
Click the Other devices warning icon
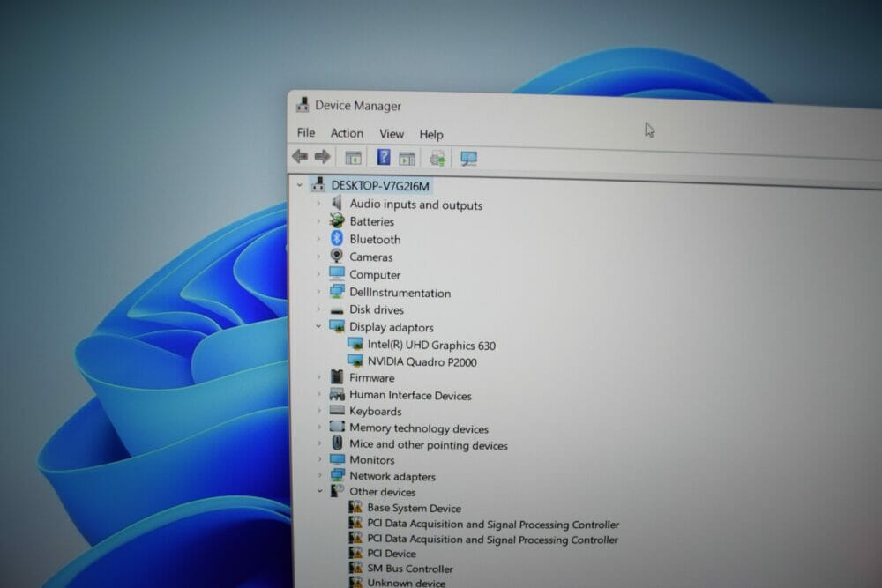tap(338, 491)
